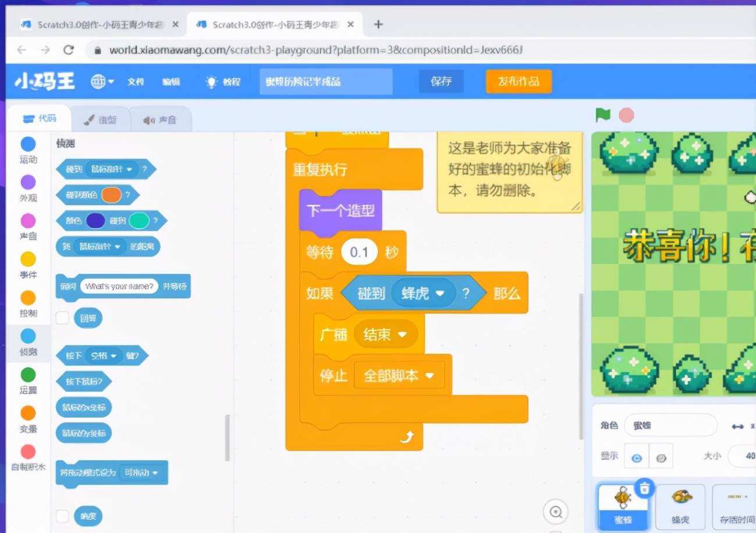Click the magnifier zoom icon in the code area
The width and height of the screenshot is (756, 533).
coord(555,511)
